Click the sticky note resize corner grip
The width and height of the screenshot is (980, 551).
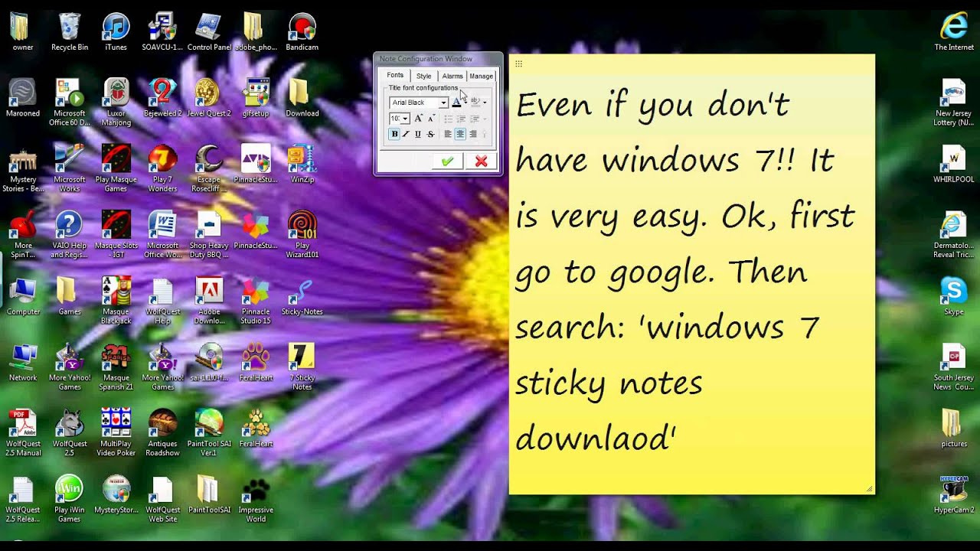870,489
